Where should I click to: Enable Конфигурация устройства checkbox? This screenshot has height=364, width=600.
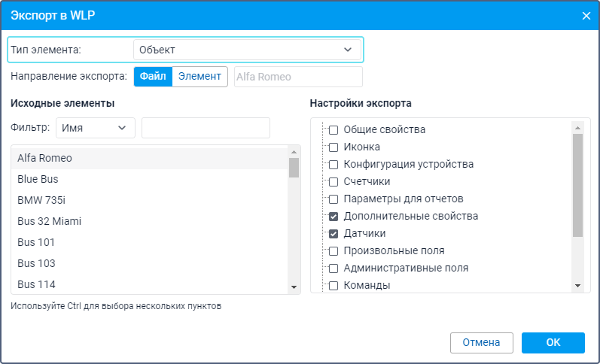pyautogui.click(x=334, y=165)
